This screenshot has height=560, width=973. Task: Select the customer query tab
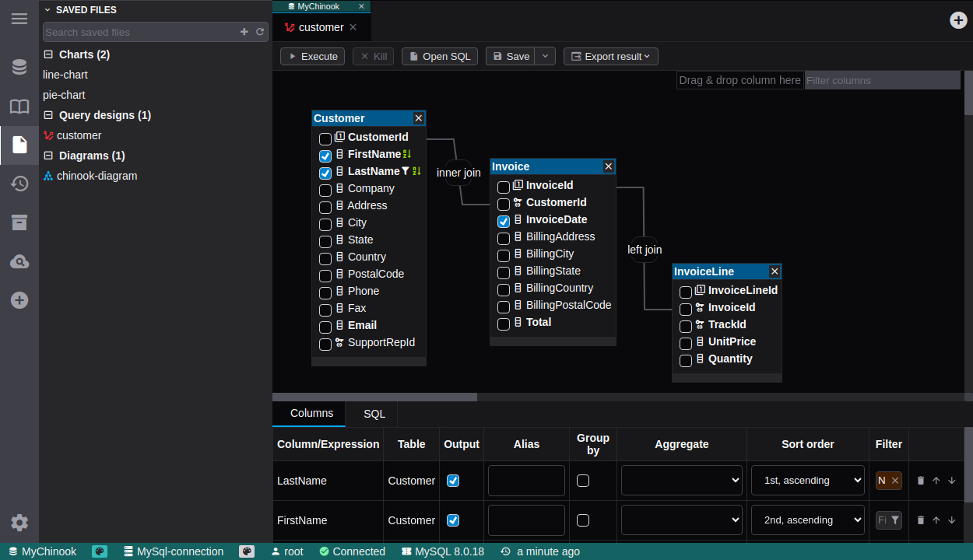321,27
